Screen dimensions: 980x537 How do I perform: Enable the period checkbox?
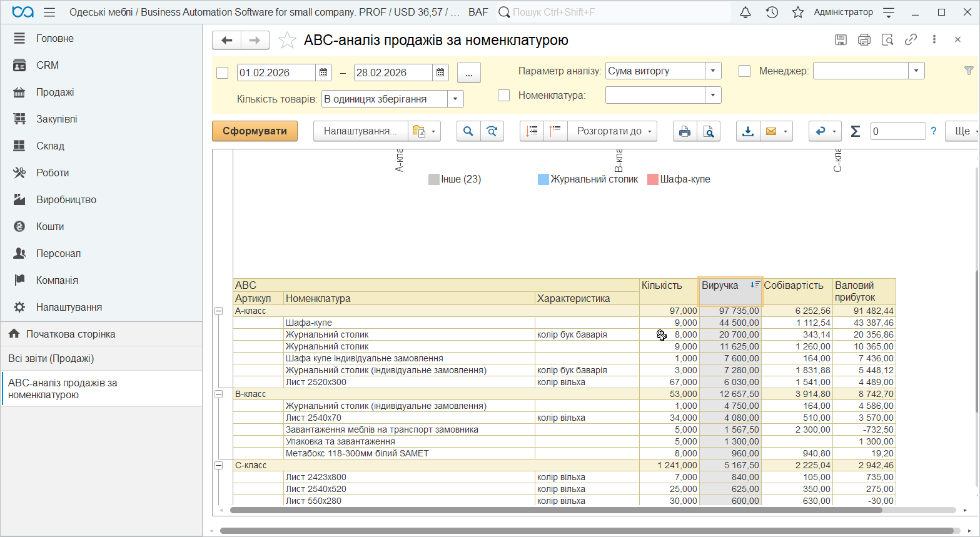point(222,73)
